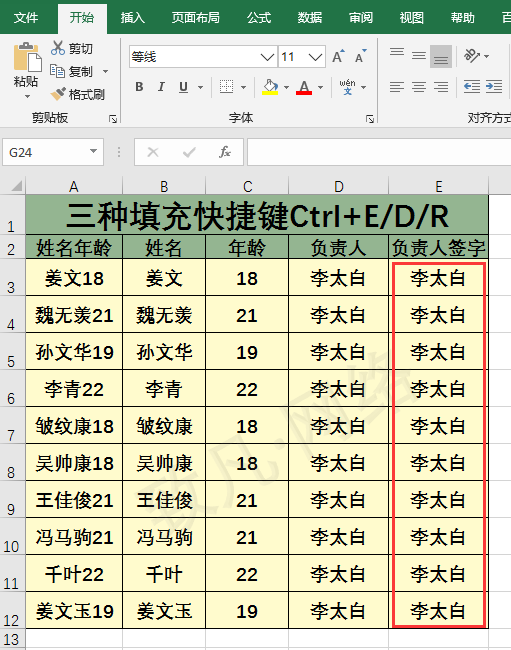
Task: Select the 负责人签字 header cell
Action: (438, 247)
